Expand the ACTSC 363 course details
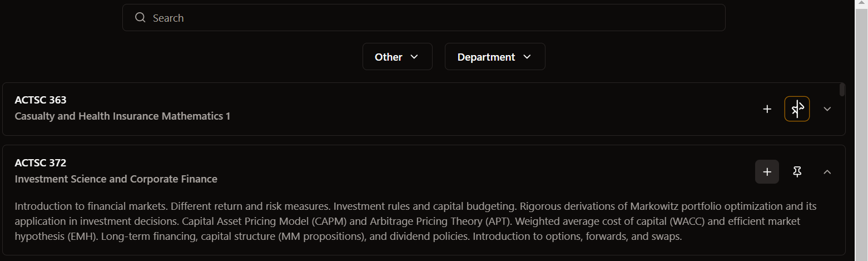868x261 pixels. (x=827, y=109)
